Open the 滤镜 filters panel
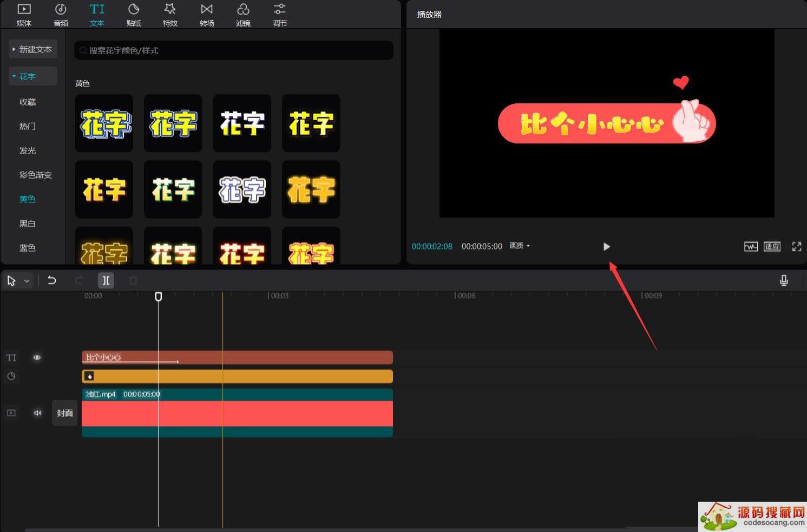Viewport: 807px width, 532px height. 243,15
